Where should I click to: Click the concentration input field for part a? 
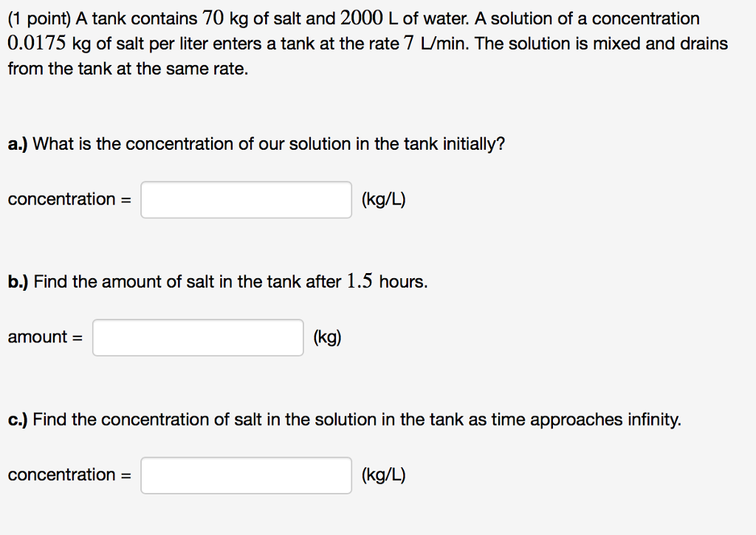pyautogui.click(x=245, y=199)
